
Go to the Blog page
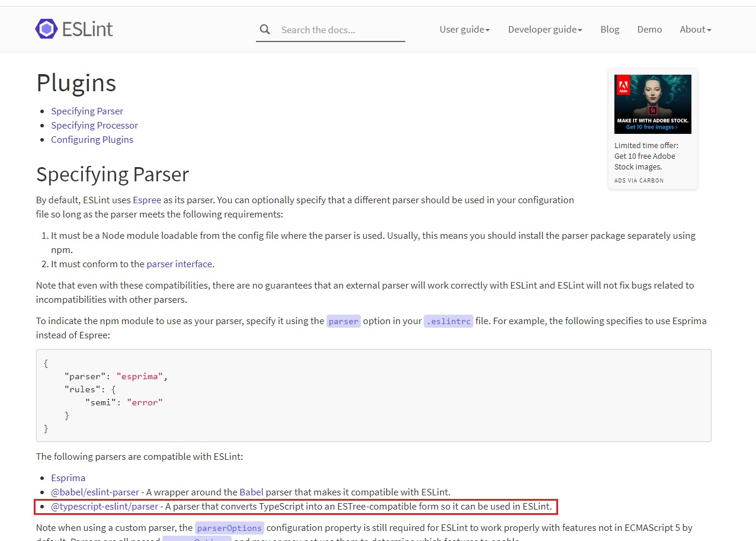coord(610,30)
